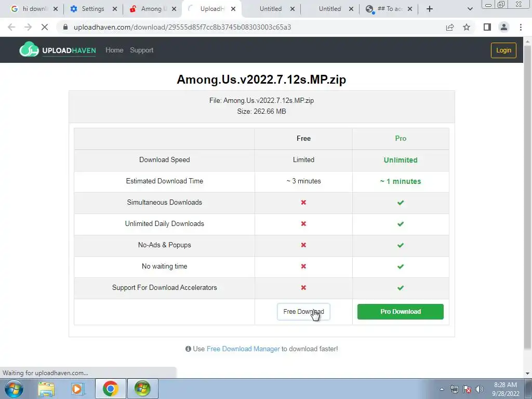The width and height of the screenshot is (532, 399).
Task: Switch to the second Untitled tab
Action: click(x=330, y=9)
